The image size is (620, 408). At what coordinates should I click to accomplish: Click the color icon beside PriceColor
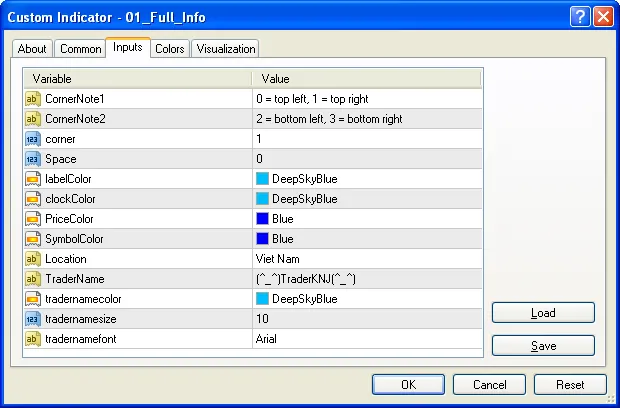(32, 219)
